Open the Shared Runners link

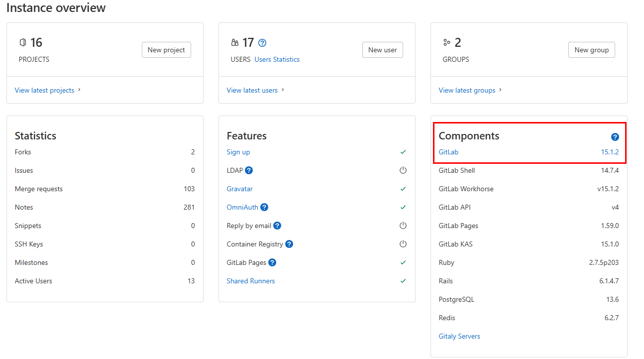tap(251, 281)
